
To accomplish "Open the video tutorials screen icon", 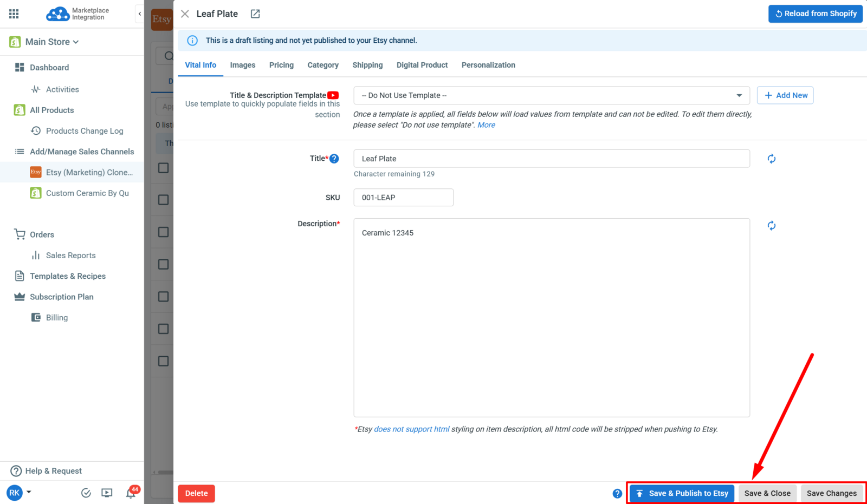I will (x=107, y=493).
